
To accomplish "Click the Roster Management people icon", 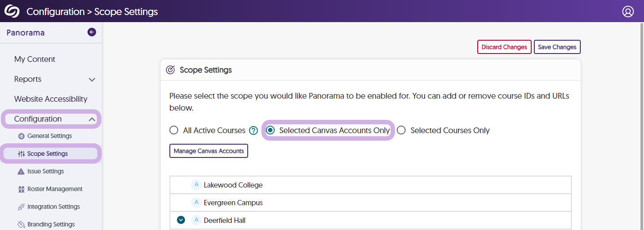I will [21, 189].
